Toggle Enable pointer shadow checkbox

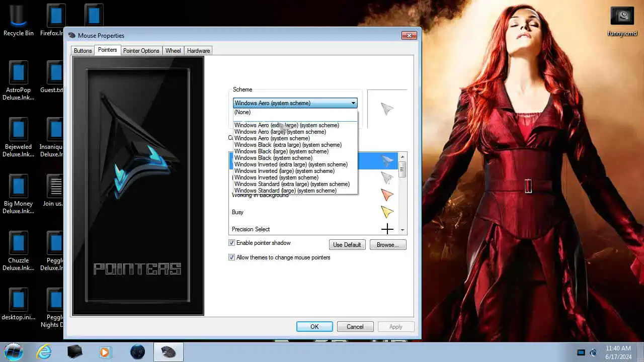coord(232,243)
